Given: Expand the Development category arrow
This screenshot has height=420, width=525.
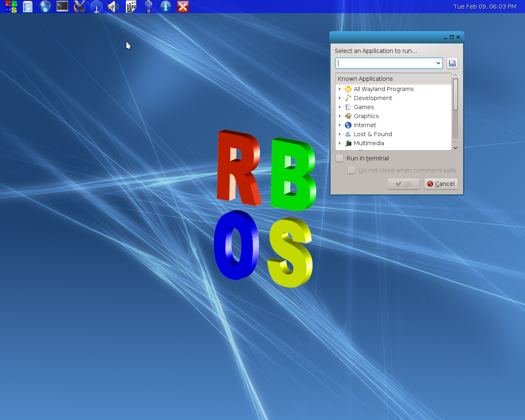Looking at the screenshot, I should click(340, 98).
